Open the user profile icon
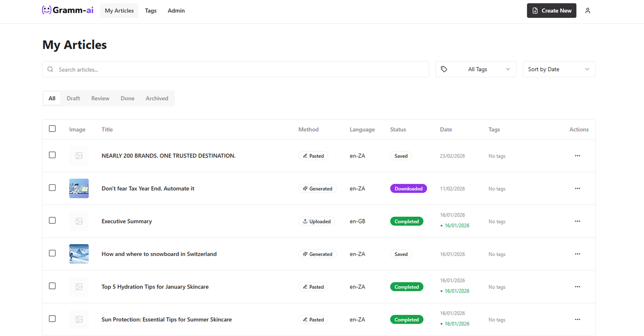This screenshot has width=644, height=336. (588, 10)
